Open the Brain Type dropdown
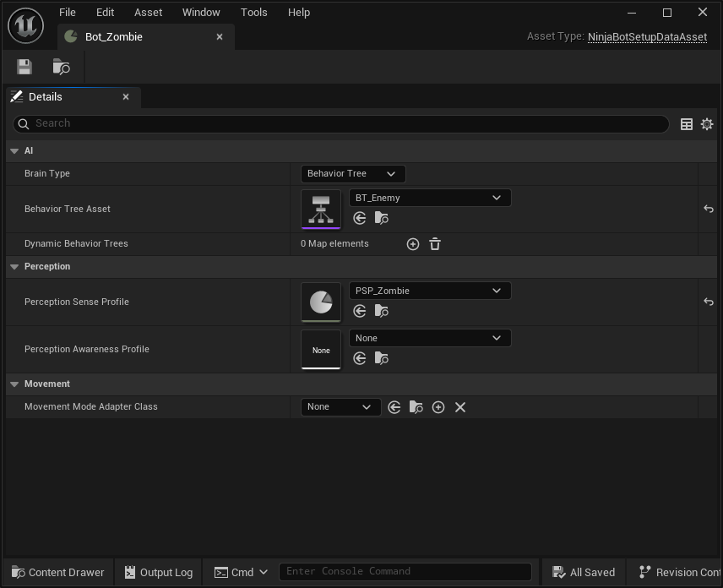 [352, 173]
